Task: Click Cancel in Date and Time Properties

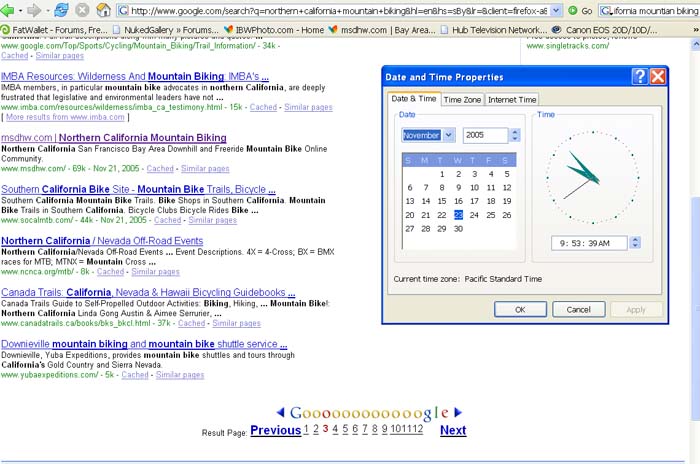Action: [x=579, y=309]
